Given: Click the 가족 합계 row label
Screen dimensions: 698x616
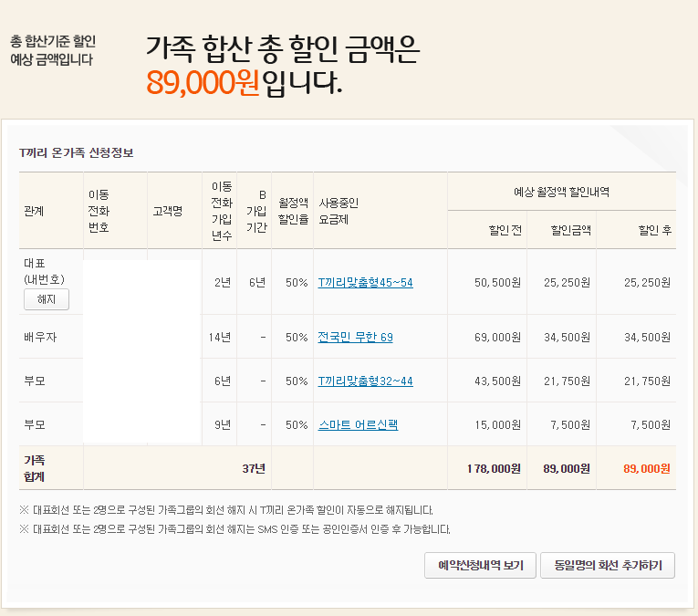Looking at the screenshot, I should click(34, 468).
